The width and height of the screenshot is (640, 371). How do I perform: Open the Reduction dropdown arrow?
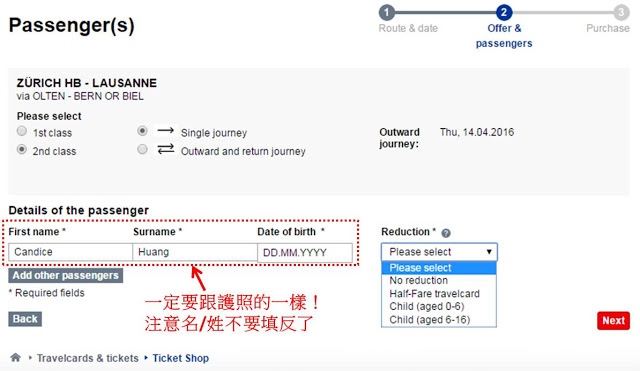point(489,252)
